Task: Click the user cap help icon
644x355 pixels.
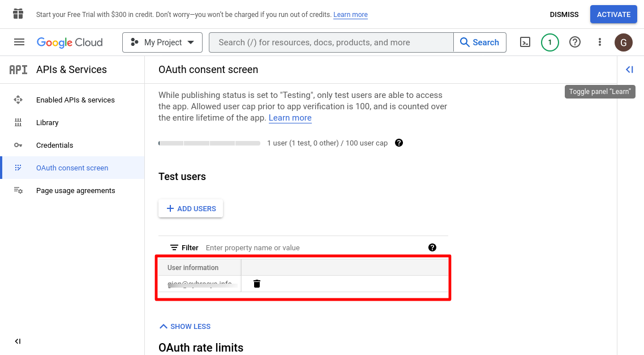Action: coord(399,143)
